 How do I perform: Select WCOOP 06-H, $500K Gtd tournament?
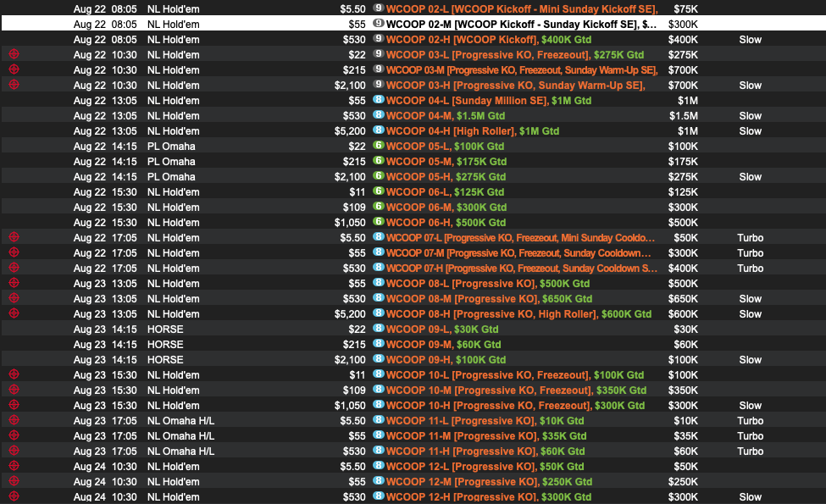click(446, 223)
